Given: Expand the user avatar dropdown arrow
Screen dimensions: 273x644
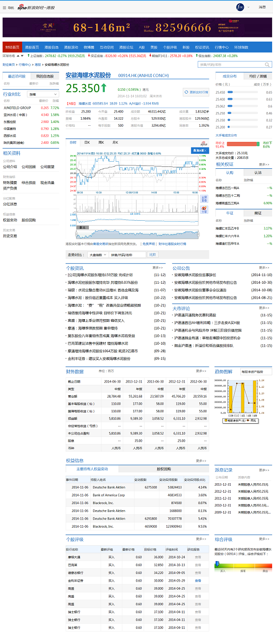Looking at the screenshot, I should click(x=248, y=8).
